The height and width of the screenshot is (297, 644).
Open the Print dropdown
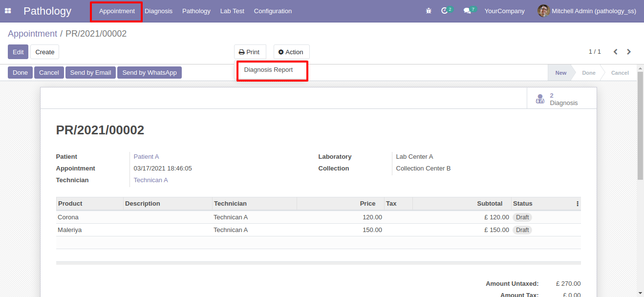(250, 52)
